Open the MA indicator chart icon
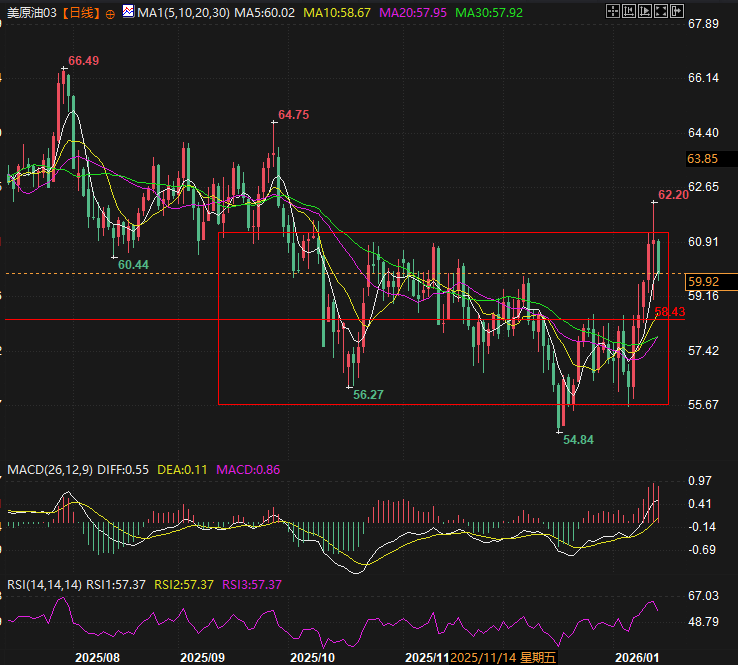Viewport: 738px width, 665px height. click(128, 11)
